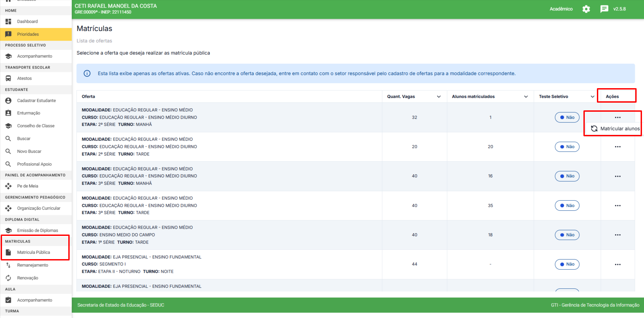Open the settings gear icon in header
644x318 pixels.
coord(586,9)
